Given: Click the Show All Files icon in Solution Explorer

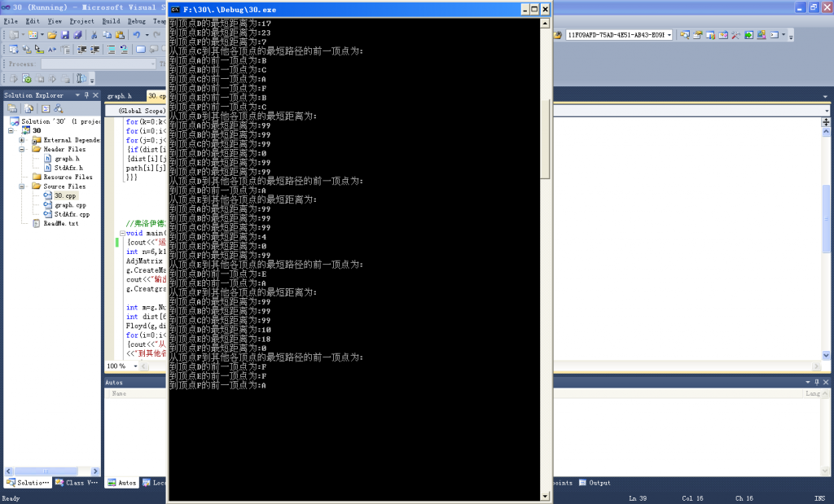Looking at the screenshot, I should [29, 108].
